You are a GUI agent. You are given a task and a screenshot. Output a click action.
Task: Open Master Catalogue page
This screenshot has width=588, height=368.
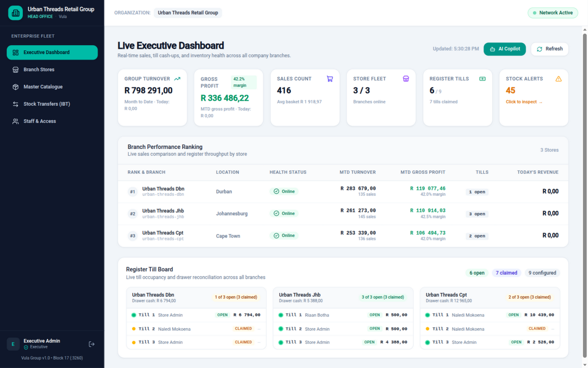tap(52, 87)
